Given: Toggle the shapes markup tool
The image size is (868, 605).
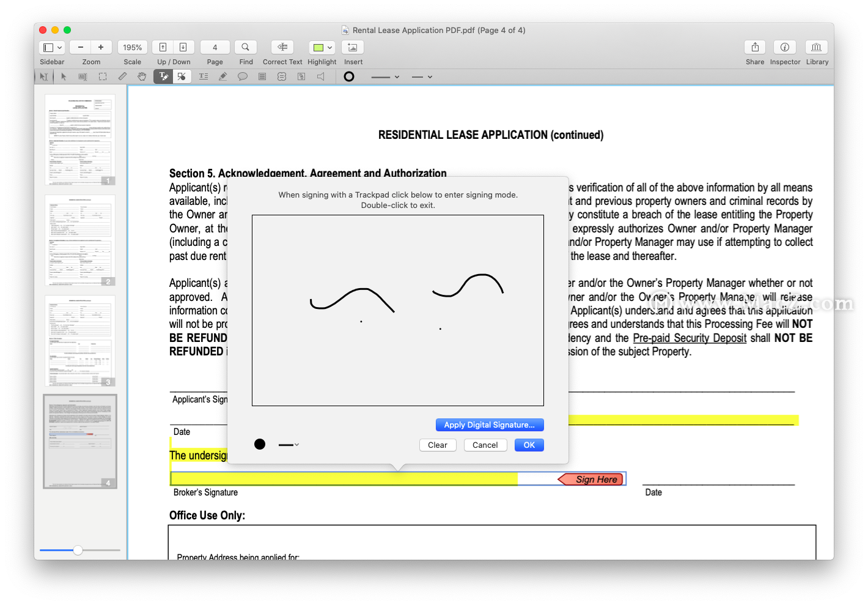Looking at the screenshot, I should tap(182, 76).
